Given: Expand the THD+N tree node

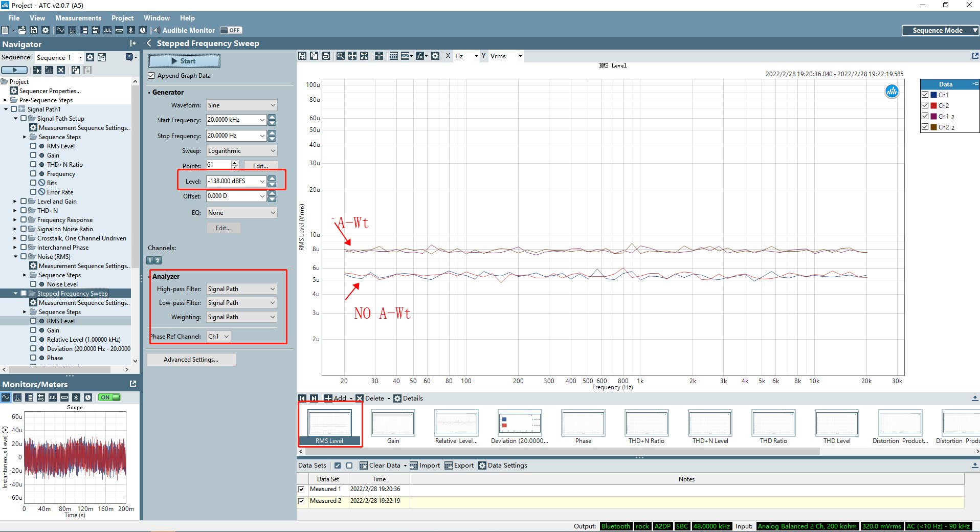Looking at the screenshot, I should click(x=15, y=211).
